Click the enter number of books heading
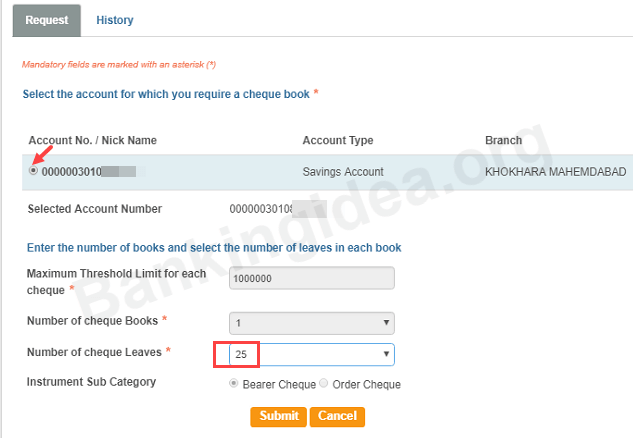The image size is (633, 438). (x=214, y=247)
